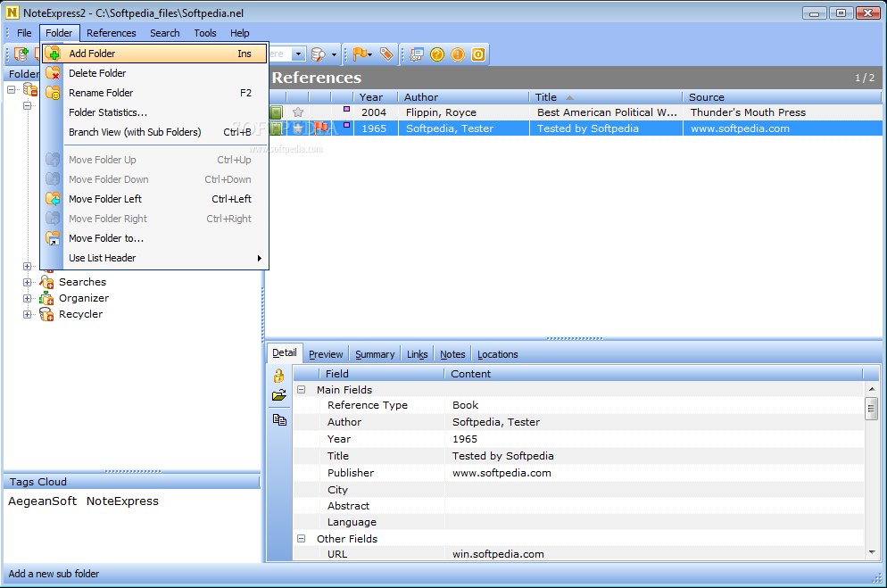This screenshot has width=887, height=588.
Task: Click the Recycler bin icon
Action: (x=46, y=314)
